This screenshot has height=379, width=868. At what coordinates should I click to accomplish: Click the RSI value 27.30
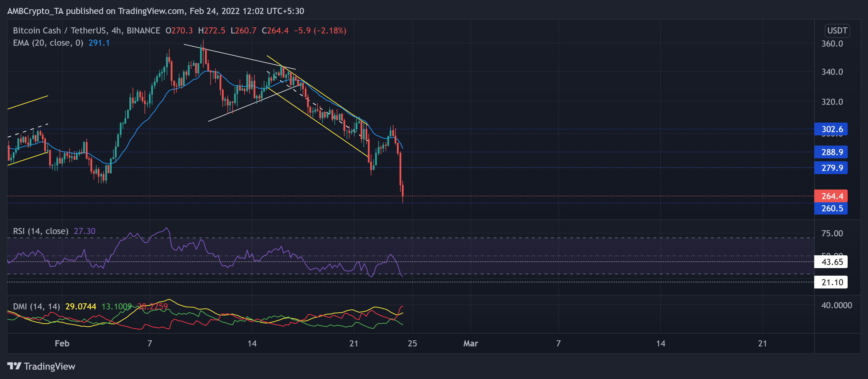[85, 231]
